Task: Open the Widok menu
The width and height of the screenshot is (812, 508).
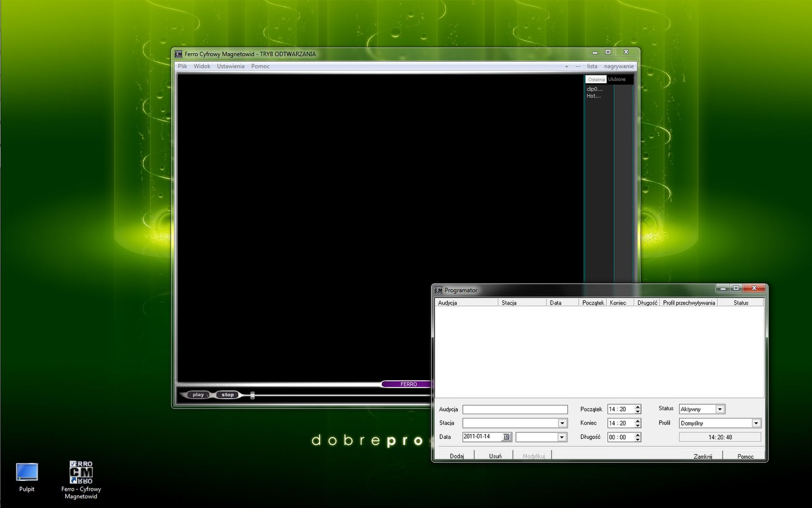Action: click(x=202, y=66)
